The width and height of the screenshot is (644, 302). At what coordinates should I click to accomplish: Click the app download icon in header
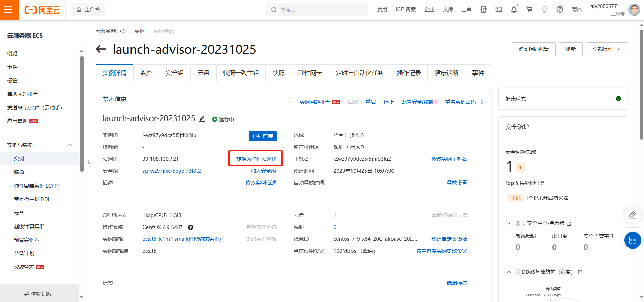click(x=483, y=9)
